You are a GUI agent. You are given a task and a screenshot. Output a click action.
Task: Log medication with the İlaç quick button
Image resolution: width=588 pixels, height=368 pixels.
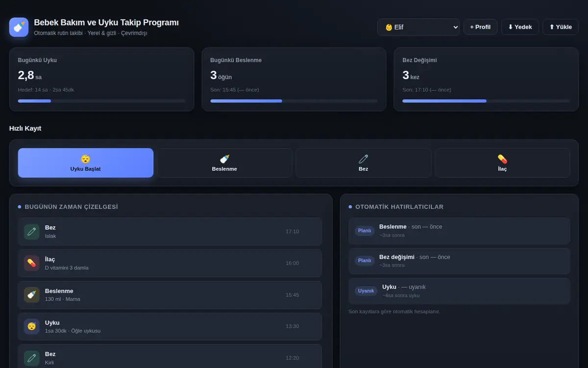(502, 163)
